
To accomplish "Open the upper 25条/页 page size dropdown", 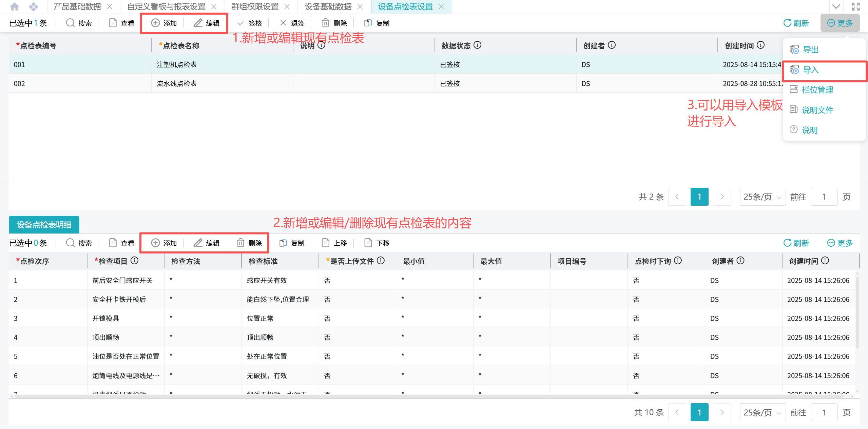I will click(763, 197).
